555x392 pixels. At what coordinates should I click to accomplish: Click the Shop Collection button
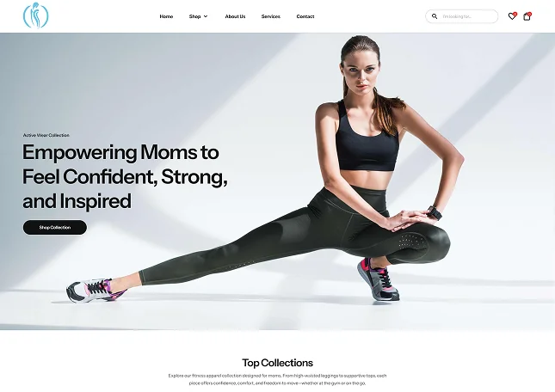[x=55, y=227]
